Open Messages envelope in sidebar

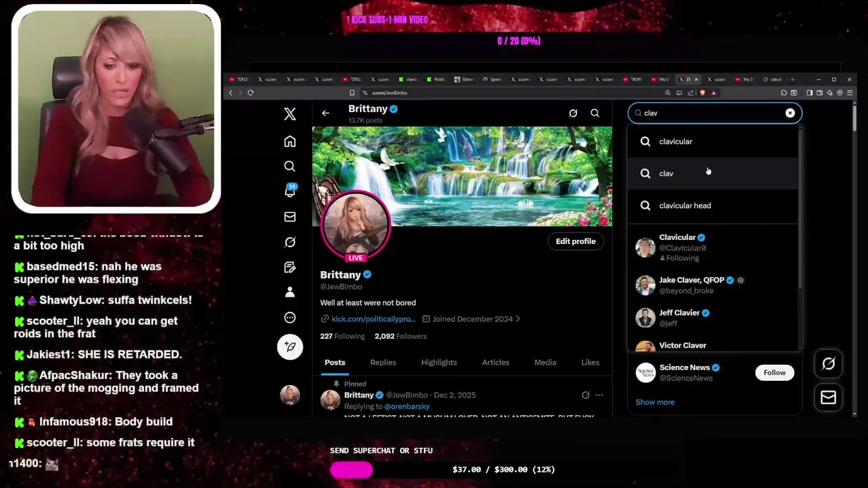(x=290, y=217)
